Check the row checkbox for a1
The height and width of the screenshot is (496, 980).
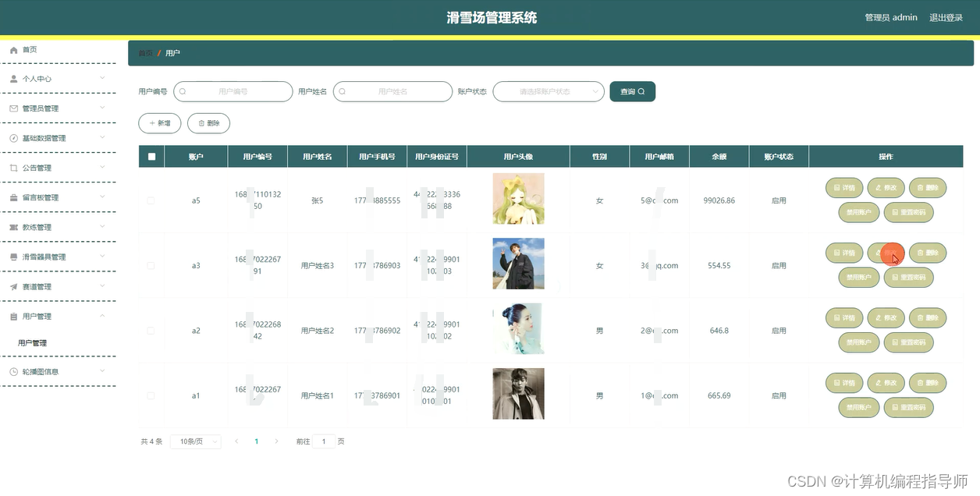[151, 395]
